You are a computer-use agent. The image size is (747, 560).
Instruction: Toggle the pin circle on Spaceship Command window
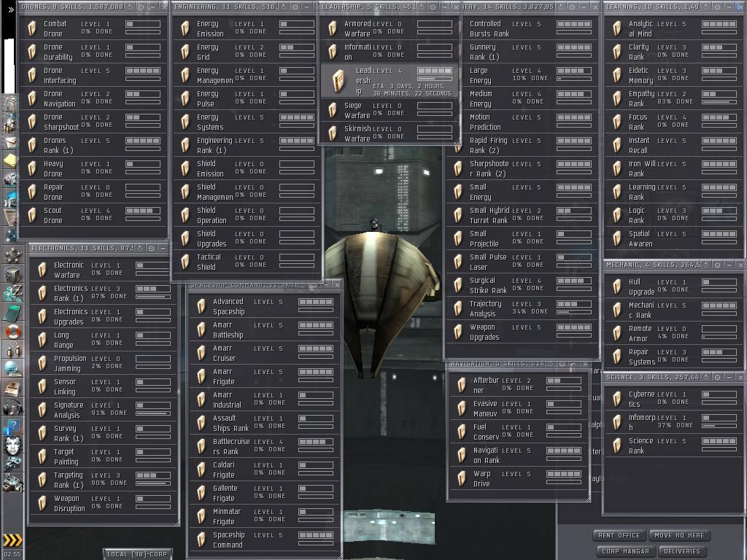314,285
